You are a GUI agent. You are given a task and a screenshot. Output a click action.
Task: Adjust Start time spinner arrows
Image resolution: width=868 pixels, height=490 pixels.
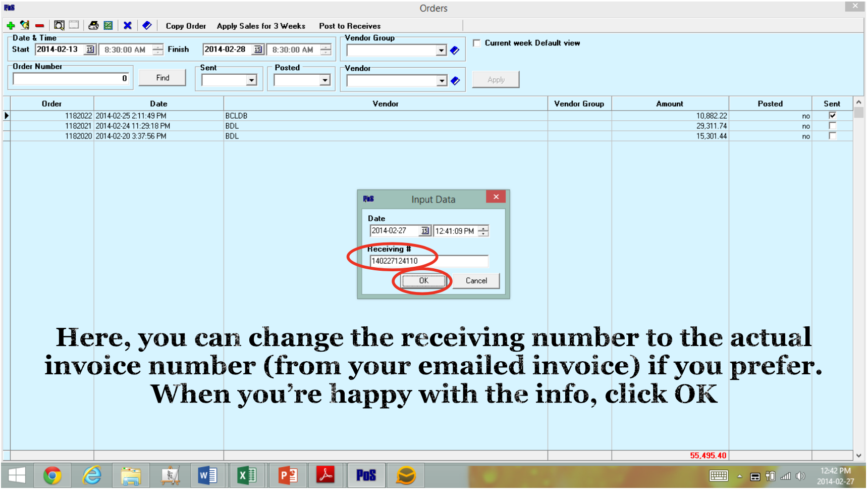point(158,50)
